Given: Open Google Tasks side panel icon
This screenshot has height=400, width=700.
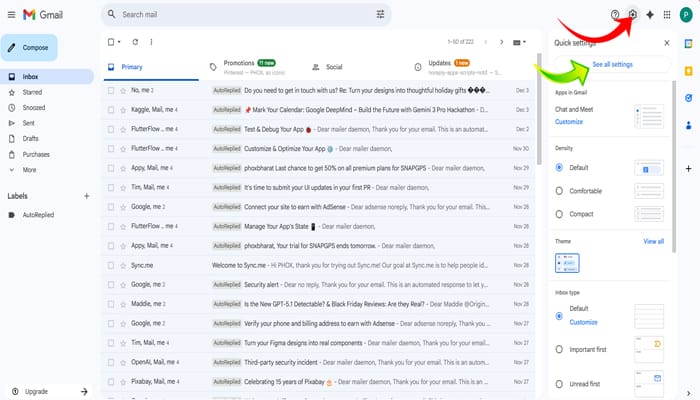Looking at the screenshot, I should (x=688, y=98).
